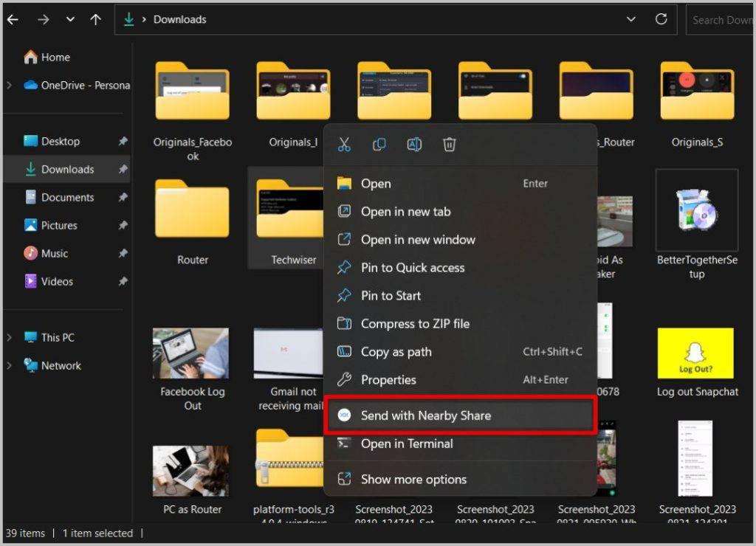Choose Open in new tab
This screenshot has width=756, height=546.
pos(461,212)
